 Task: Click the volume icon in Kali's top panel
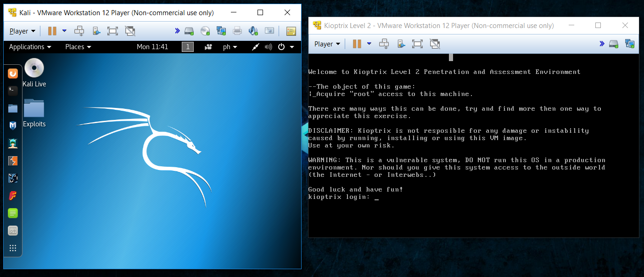click(269, 46)
